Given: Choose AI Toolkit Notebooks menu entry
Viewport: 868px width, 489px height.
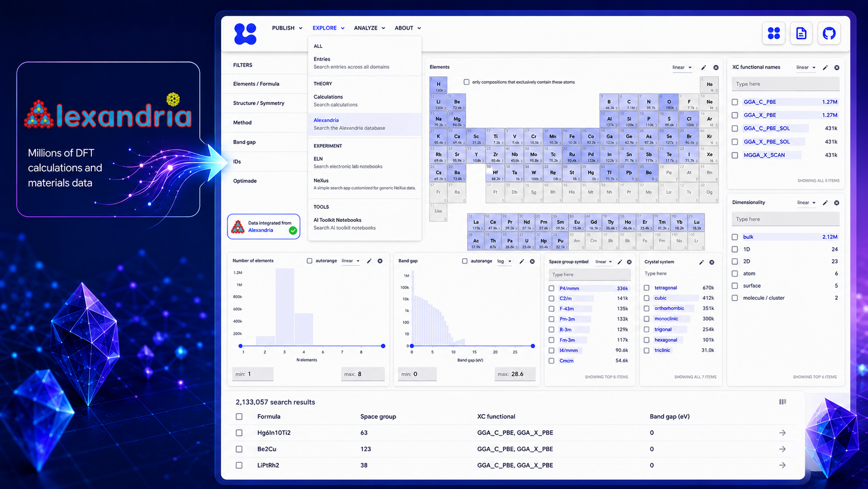Looking at the screenshot, I should tap(364, 224).
